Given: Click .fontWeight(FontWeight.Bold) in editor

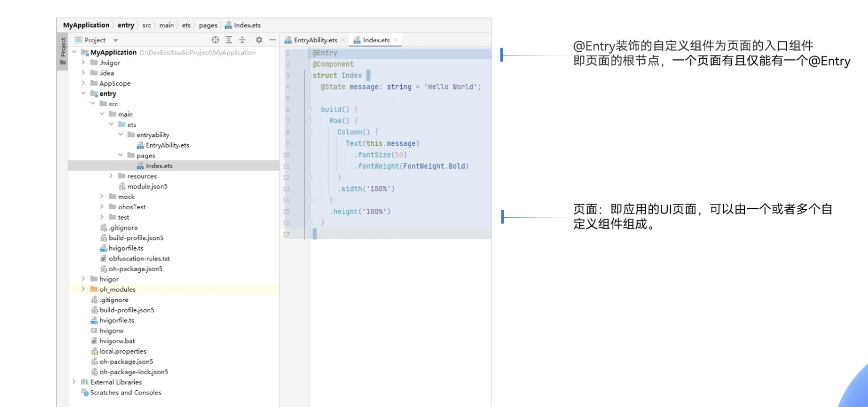Looking at the screenshot, I should [x=411, y=166].
